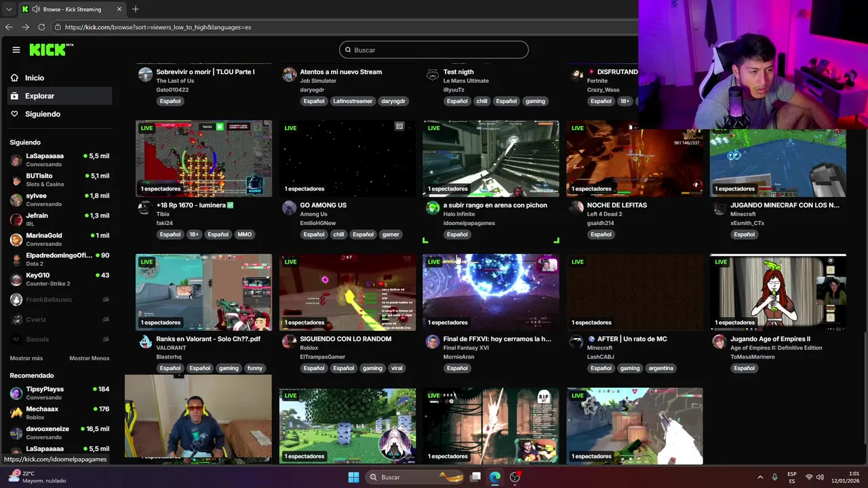
Task: Open the taskbar volume control
Action: tap(820, 477)
